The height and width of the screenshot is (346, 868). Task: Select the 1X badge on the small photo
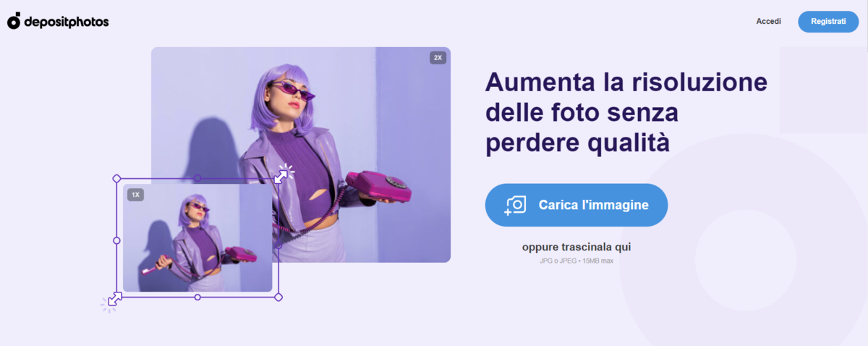point(135,195)
